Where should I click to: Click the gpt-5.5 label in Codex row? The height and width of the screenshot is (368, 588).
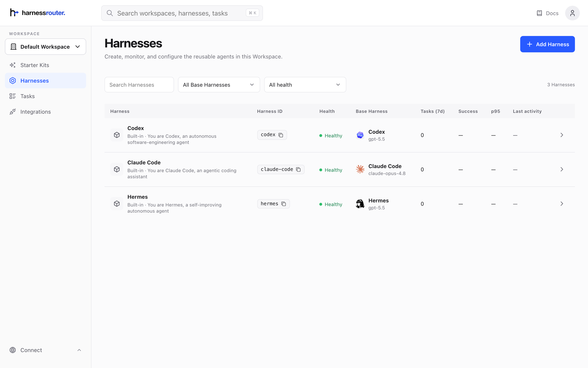pos(377,139)
